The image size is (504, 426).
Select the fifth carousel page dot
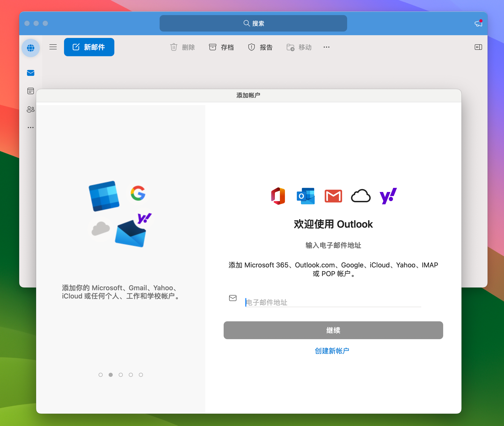tap(141, 375)
